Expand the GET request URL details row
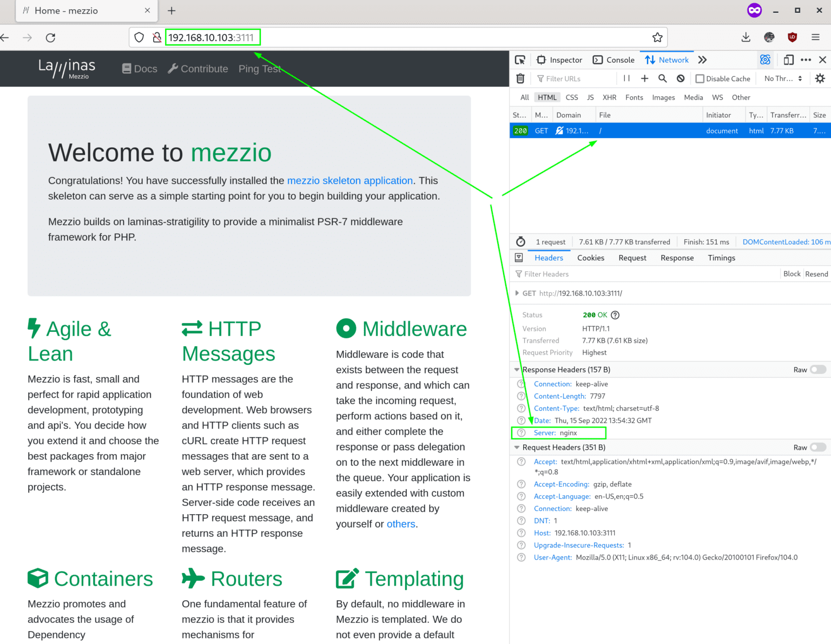This screenshot has width=831, height=644. pyautogui.click(x=518, y=293)
